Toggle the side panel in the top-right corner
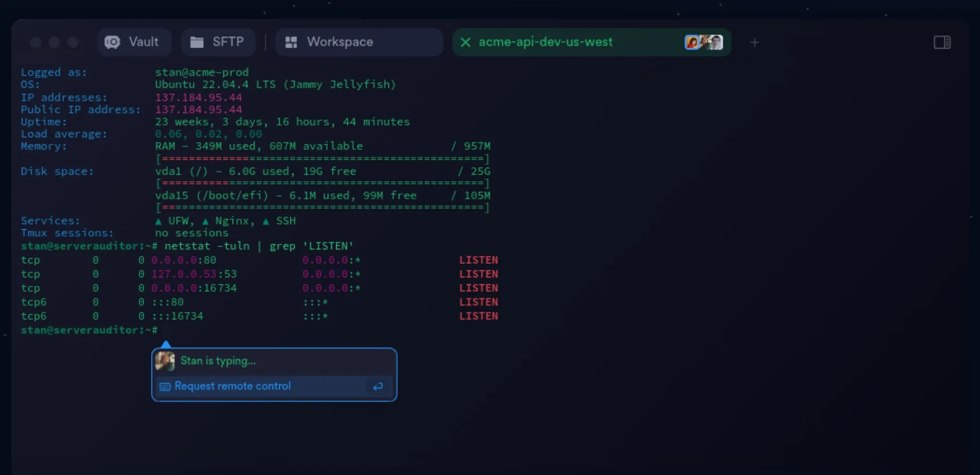Viewport: 980px width, 475px height. click(942, 42)
